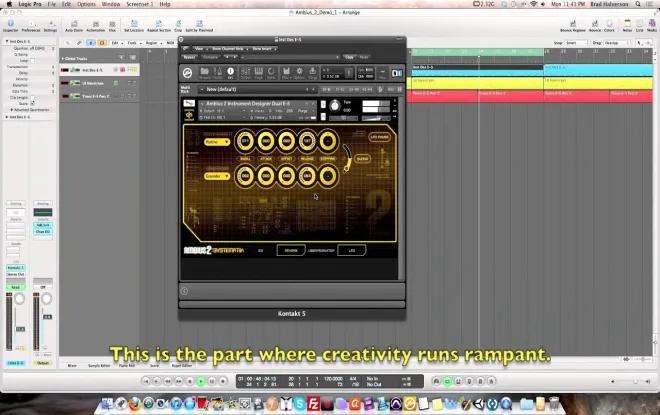Viewport: 660px width, 415px height.
Task: Click the Compare button in the plug-in header
Action: [x=210, y=57]
